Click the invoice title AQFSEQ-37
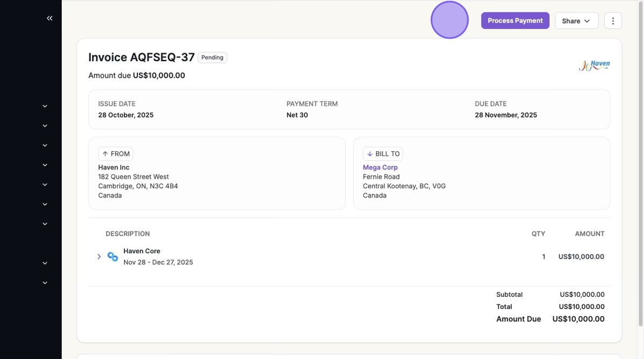644x359 pixels. [141, 57]
